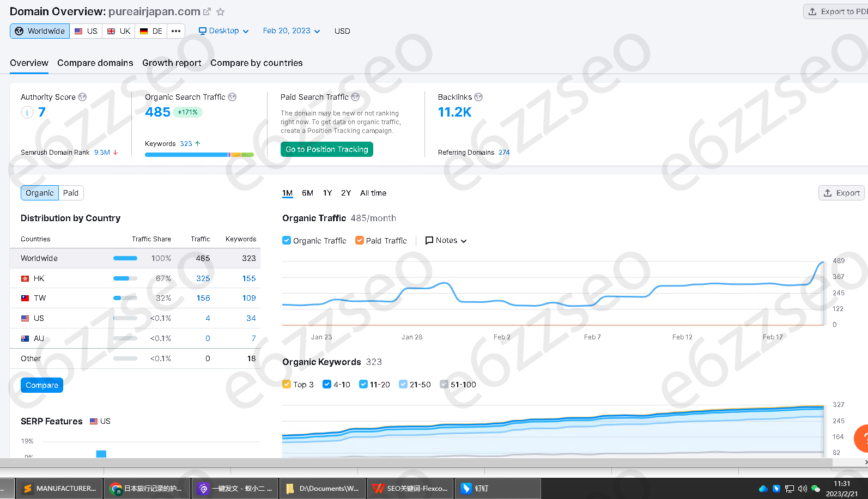Open Compare domains tab
The image size is (868, 499).
(95, 63)
